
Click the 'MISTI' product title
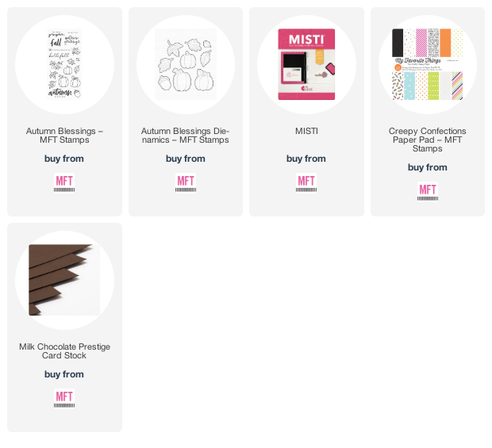pos(306,131)
